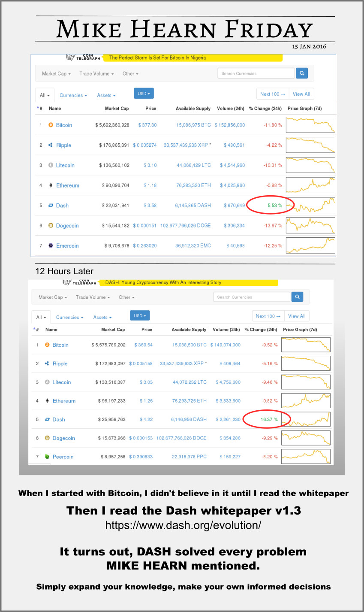Click Dogecoin supply 102,677,766,026 DOGE in top table
Viewport: 364px width, 612px height.
186,226
